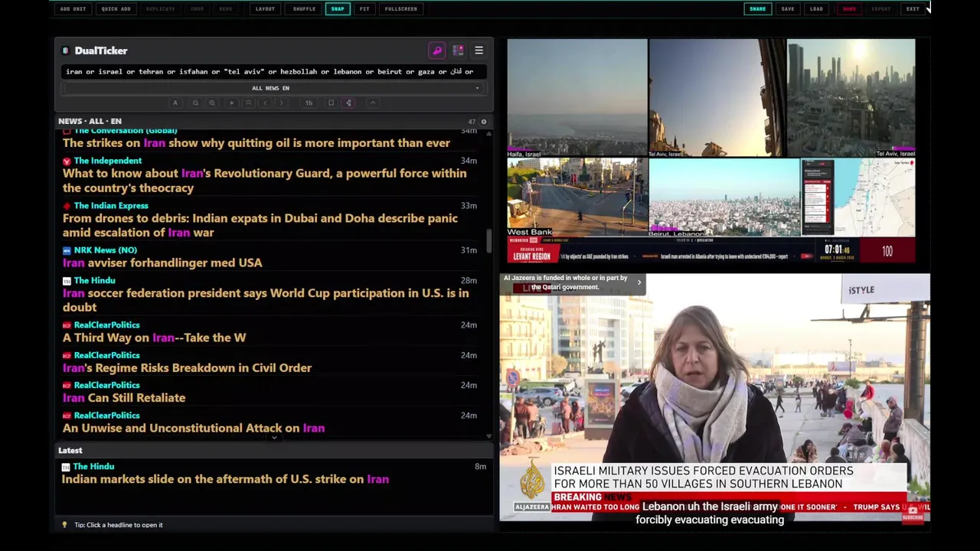The image size is (980, 551).
Task: Open 'Indian markets slide' latest headline
Action: pyautogui.click(x=225, y=479)
